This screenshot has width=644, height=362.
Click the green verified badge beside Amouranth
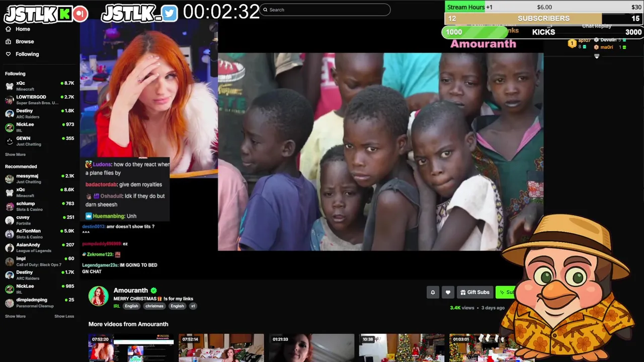click(153, 291)
